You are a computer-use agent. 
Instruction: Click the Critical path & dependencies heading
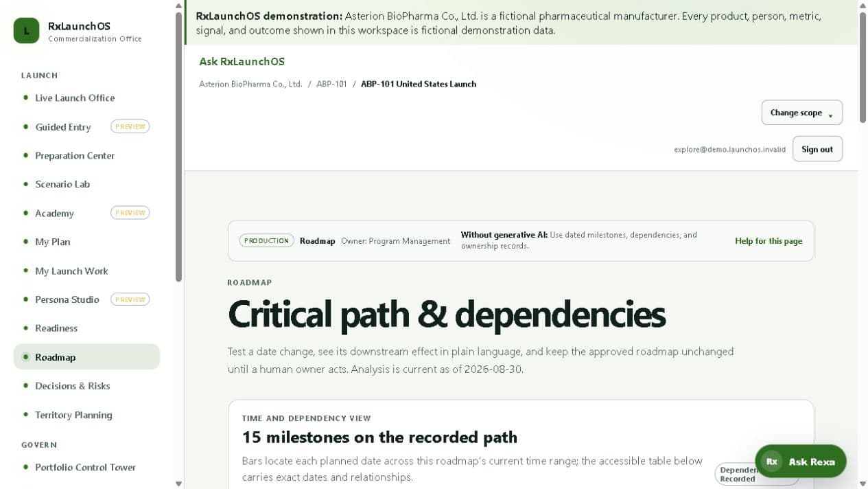click(447, 315)
